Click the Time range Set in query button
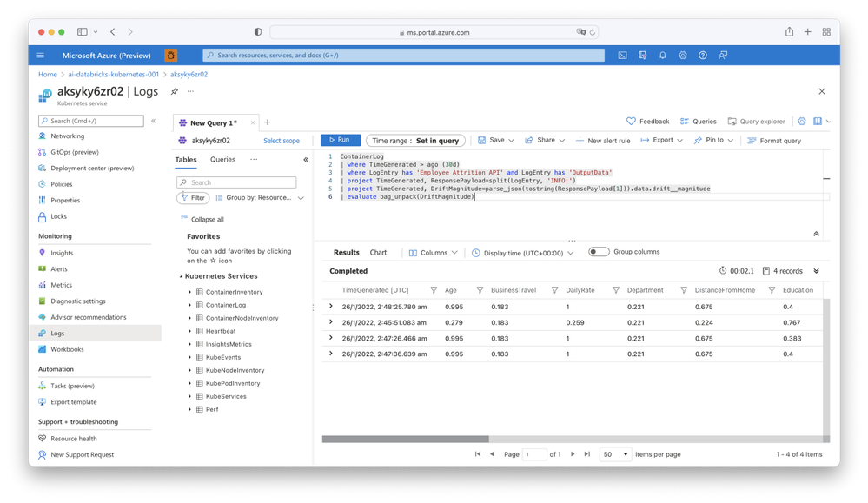The height and width of the screenshot is (503, 868). (415, 141)
